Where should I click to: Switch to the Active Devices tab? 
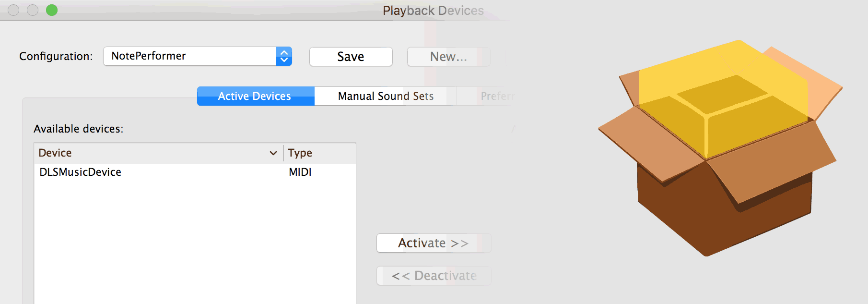click(x=256, y=96)
